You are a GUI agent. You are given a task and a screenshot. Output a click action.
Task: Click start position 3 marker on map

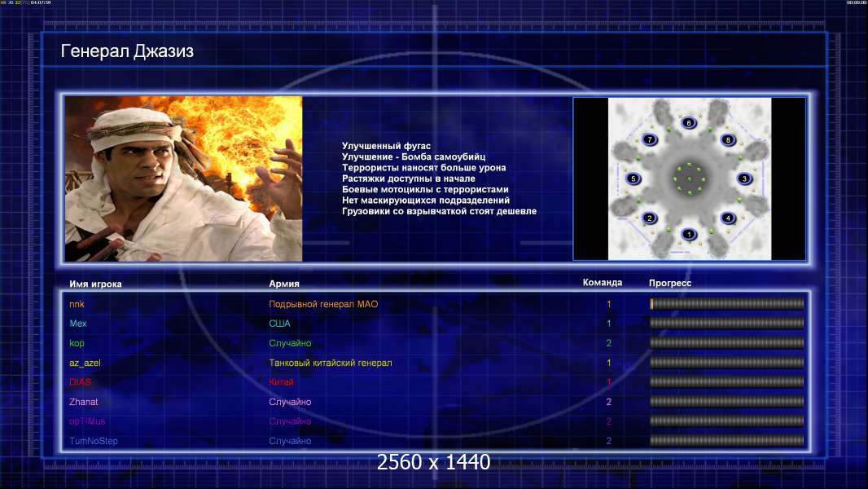pos(743,178)
